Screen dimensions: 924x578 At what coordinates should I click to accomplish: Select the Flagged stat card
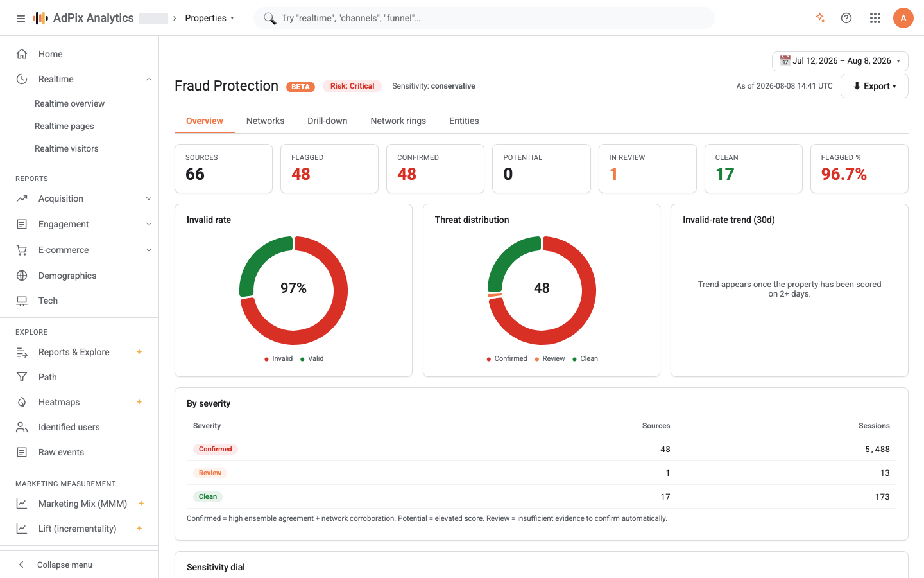point(329,168)
